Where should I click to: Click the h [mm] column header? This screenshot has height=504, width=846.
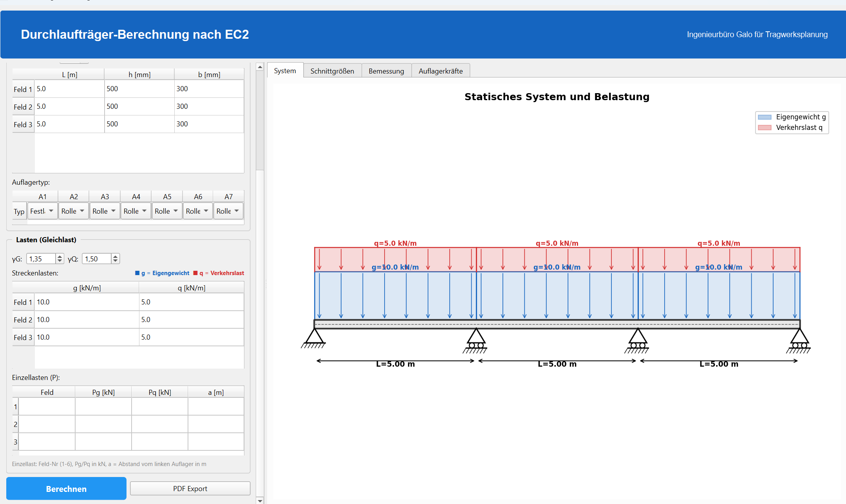(x=139, y=74)
